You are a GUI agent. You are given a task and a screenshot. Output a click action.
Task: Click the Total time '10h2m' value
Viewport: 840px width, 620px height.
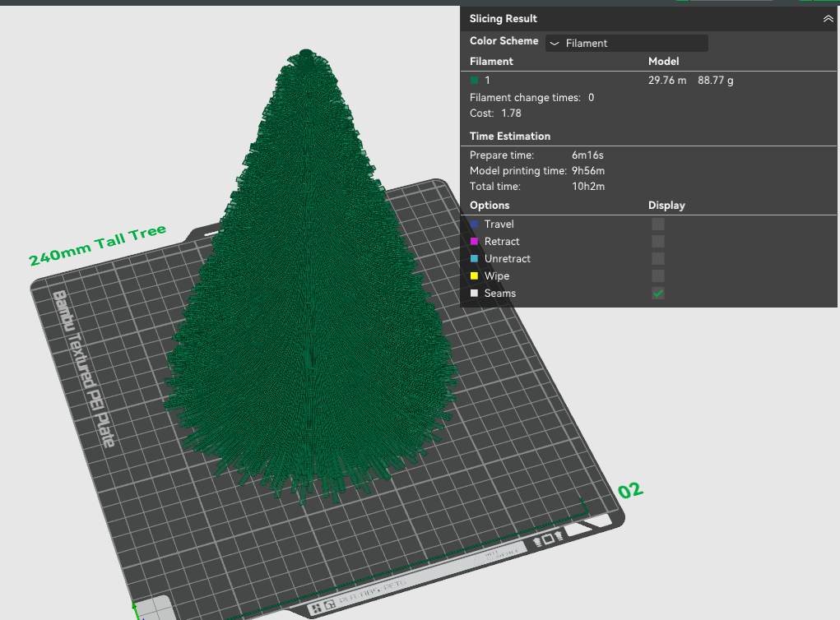click(x=587, y=187)
